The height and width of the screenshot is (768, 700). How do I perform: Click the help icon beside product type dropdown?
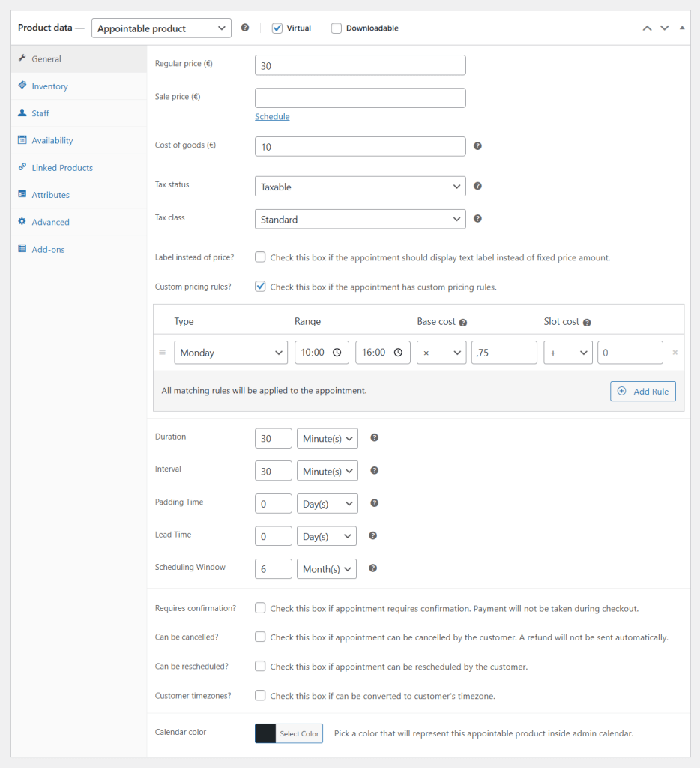point(245,28)
